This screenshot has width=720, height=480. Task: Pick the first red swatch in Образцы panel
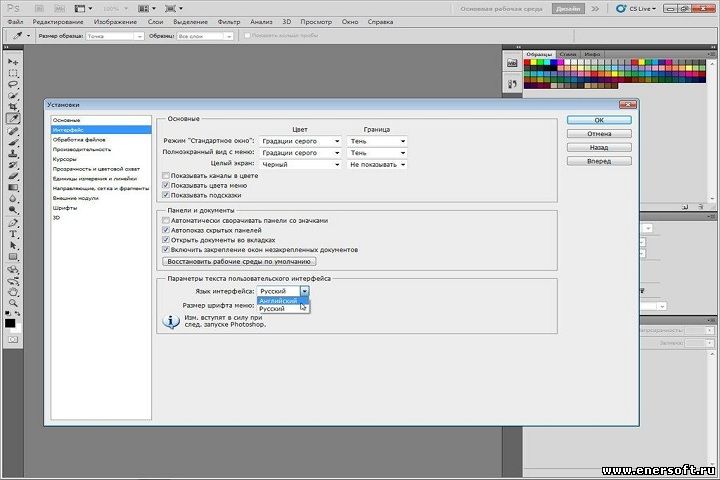[x=527, y=62]
